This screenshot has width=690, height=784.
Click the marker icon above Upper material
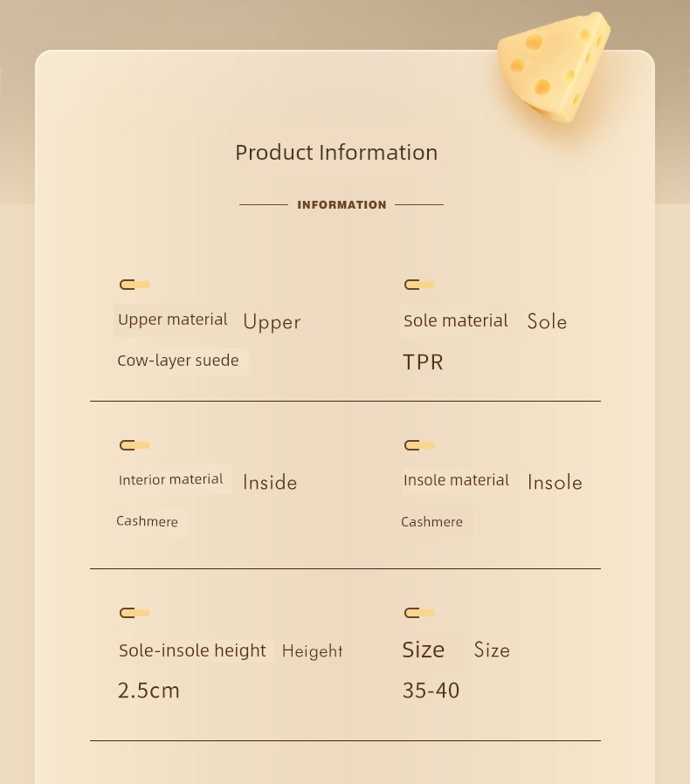[135, 285]
